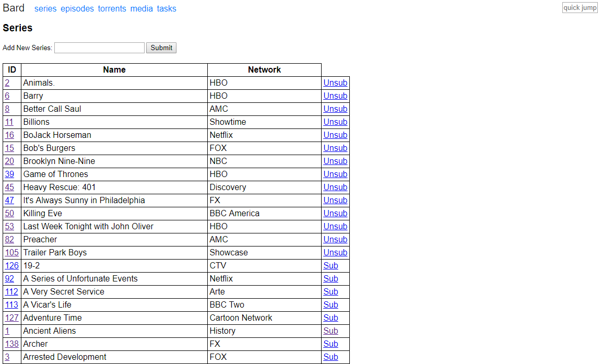The image size is (602, 364).
Task: Open series ID 1 for Ancient Aliens
Action: click(x=7, y=331)
